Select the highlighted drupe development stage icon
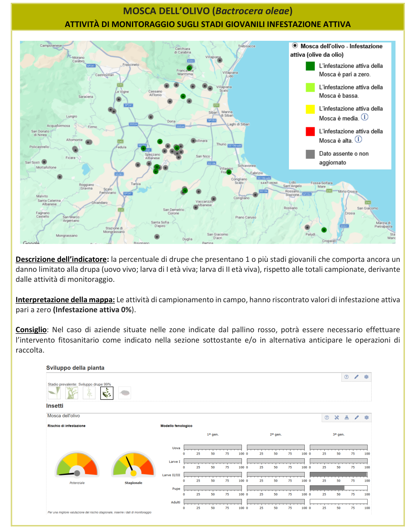 coord(107,393)
